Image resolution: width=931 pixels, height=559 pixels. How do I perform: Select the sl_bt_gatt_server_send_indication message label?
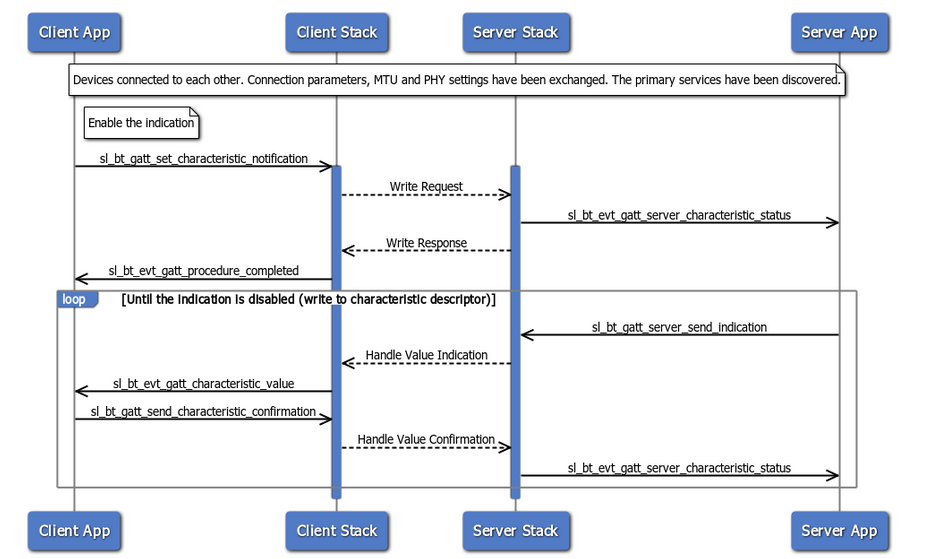tap(679, 326)
